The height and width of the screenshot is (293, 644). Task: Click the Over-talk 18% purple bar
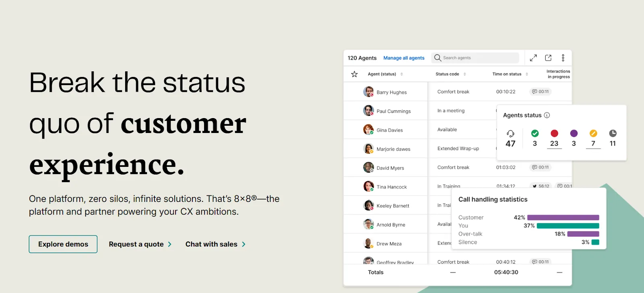click(583, 234)
